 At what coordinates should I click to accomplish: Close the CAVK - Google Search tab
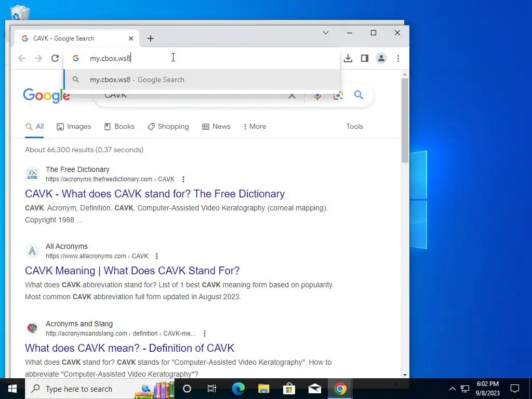pos(130,38)
